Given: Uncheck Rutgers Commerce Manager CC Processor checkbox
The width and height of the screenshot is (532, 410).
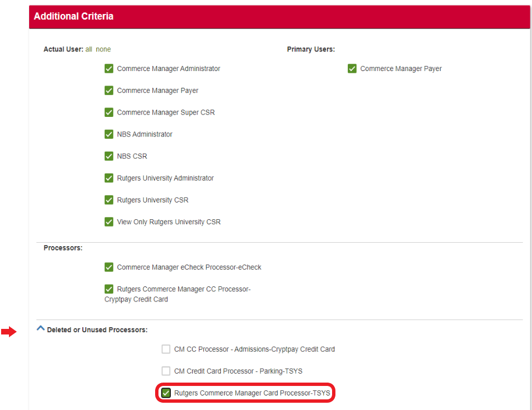Looking at the screenshot, I should pyautogui.click(x=109, y=289).
